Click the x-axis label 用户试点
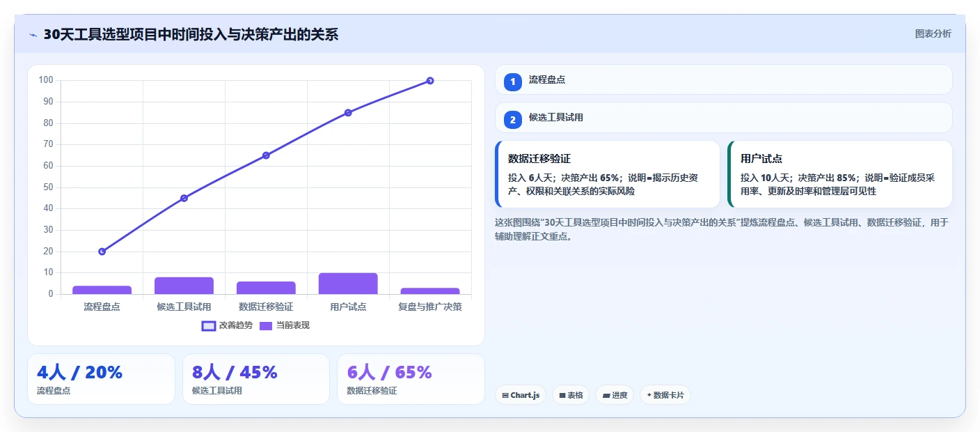This screenshot has width=980, height=432. [x=348, y=307]
